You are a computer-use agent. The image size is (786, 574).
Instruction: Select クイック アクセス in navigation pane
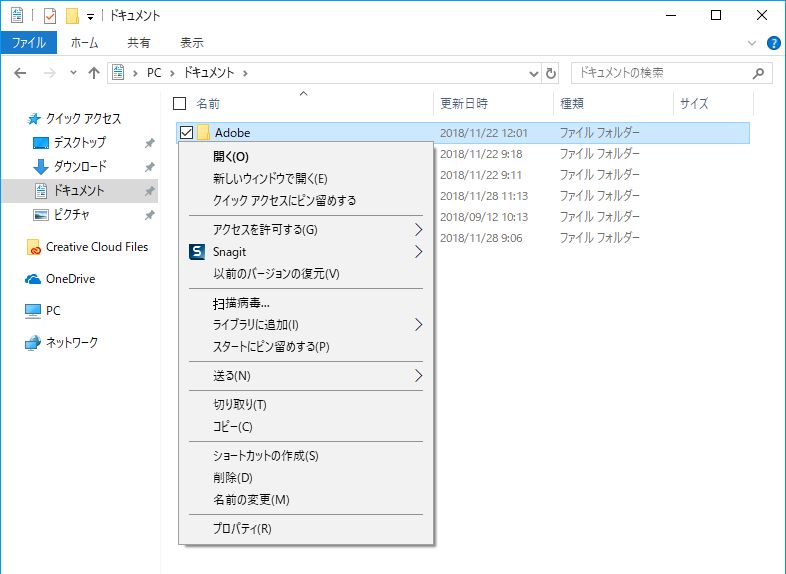click(83, 118)
